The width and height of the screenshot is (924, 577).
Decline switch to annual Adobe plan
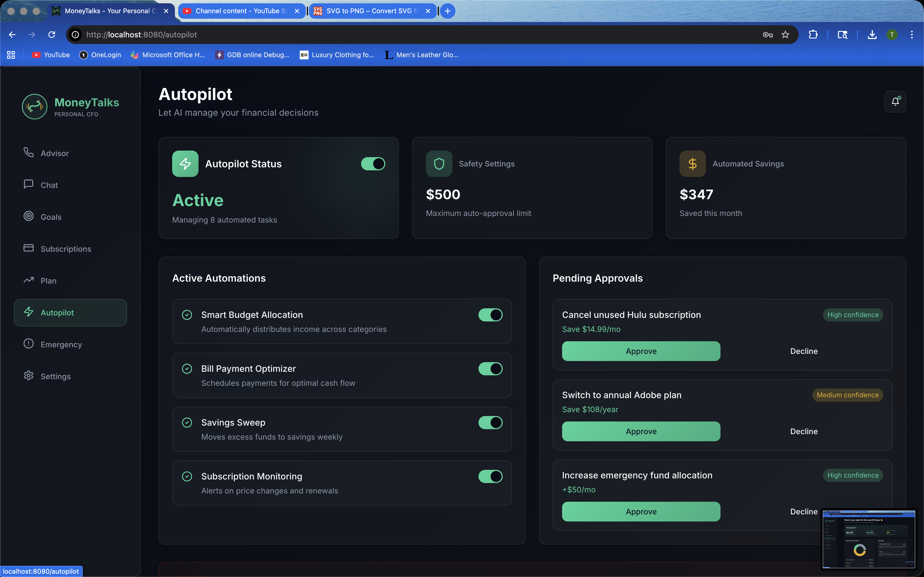804,431
